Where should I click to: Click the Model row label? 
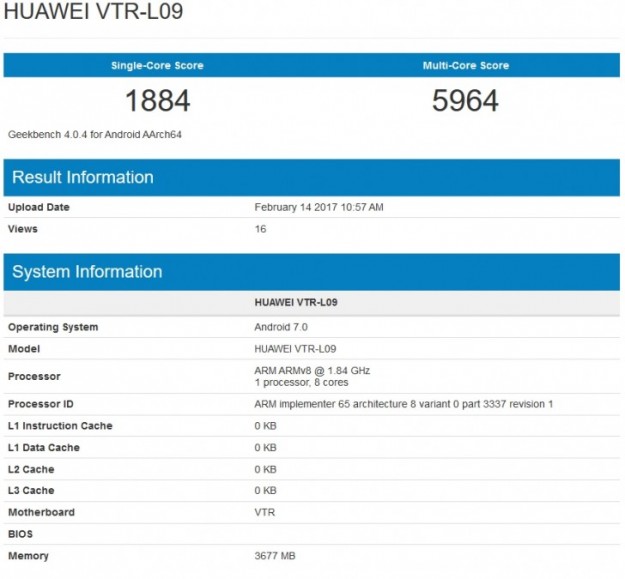point(24,349)
